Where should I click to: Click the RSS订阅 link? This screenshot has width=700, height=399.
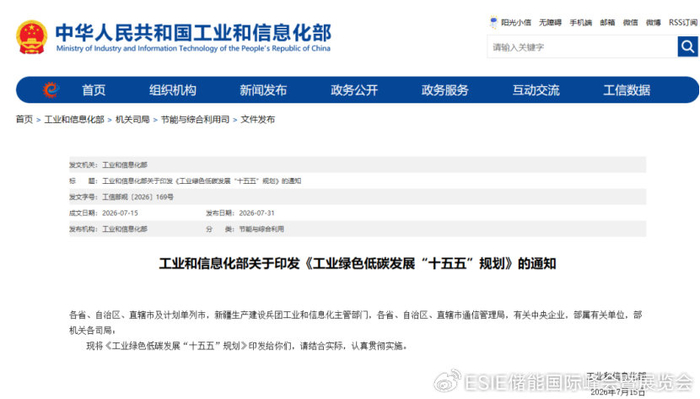coord(683,22)
